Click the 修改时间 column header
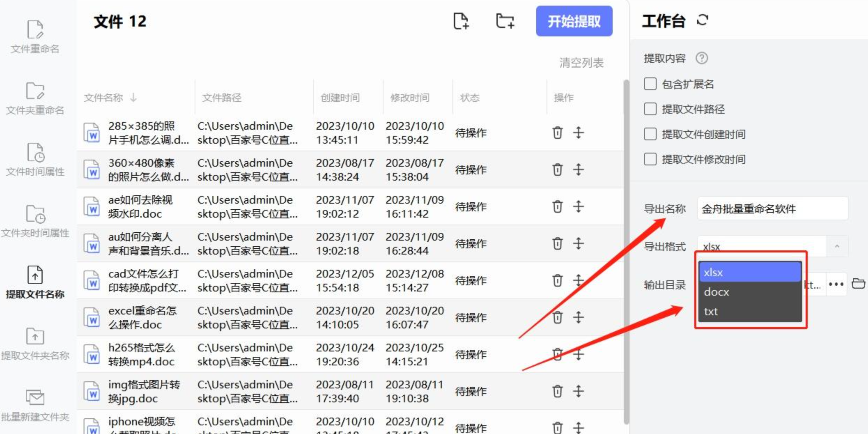The image size is (868, 434). 410,98
